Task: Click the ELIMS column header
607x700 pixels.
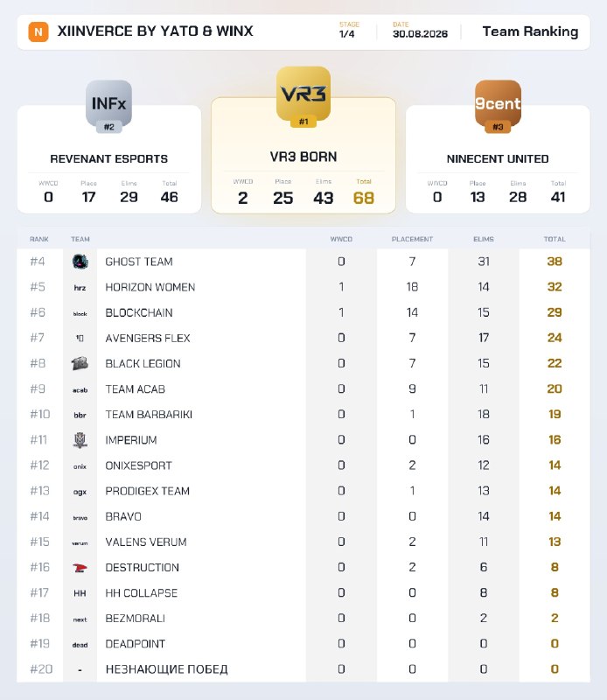Action: click(x=484, y=239)
